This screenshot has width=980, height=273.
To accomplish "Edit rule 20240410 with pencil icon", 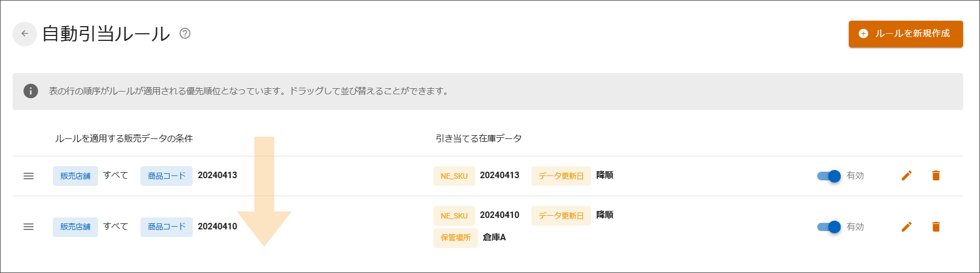I will (906, 227).
